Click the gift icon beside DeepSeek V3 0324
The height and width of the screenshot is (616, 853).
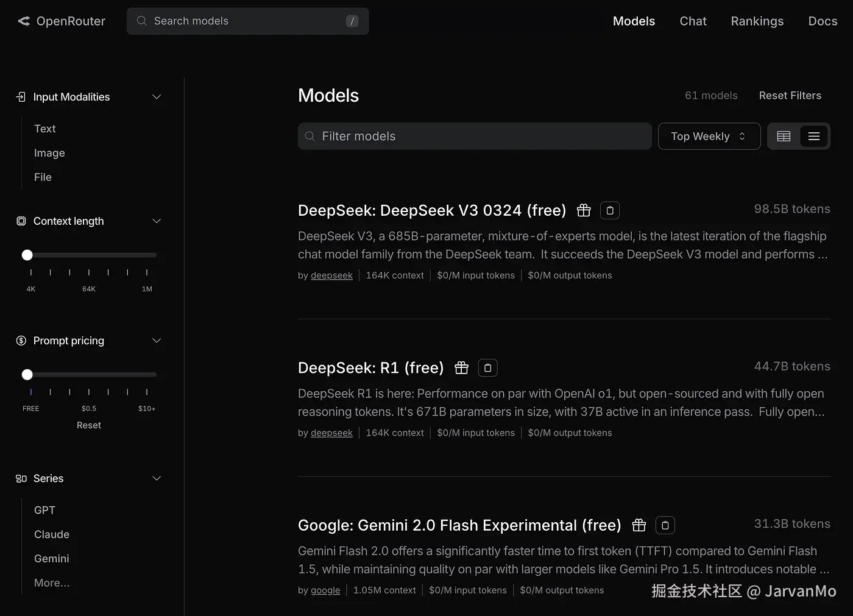[x=584, y=210]
